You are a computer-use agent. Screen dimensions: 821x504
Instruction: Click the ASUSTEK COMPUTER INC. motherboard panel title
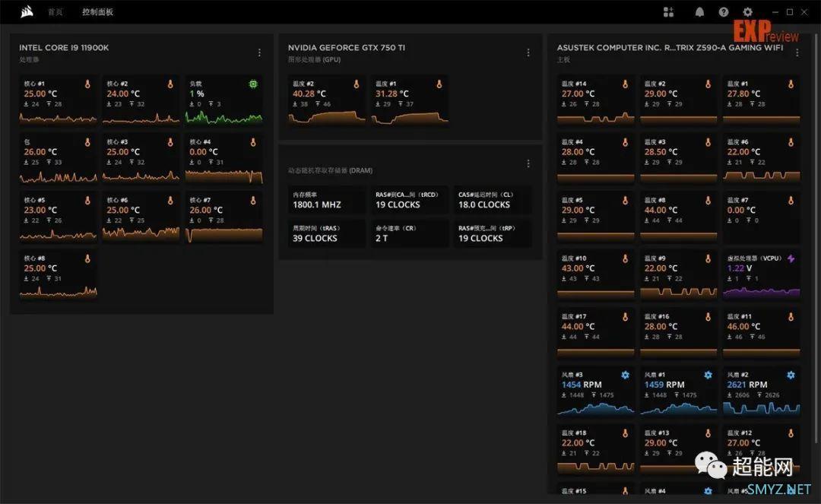670,48
